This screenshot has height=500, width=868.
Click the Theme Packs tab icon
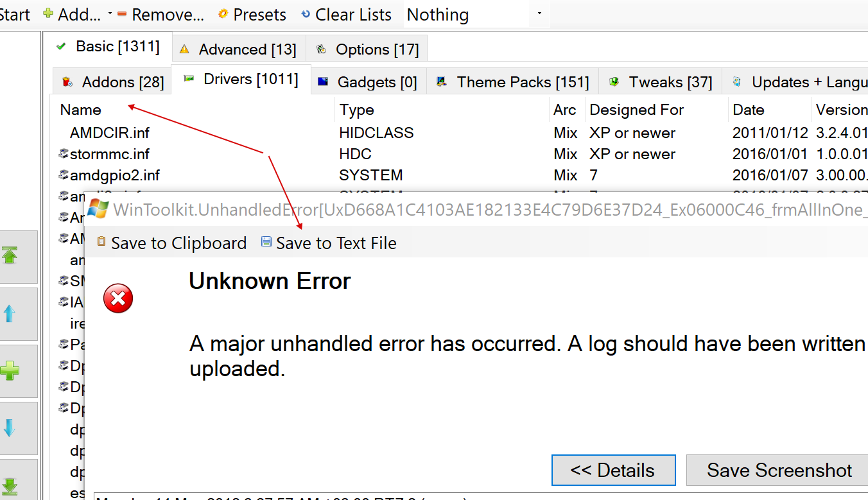441,82
